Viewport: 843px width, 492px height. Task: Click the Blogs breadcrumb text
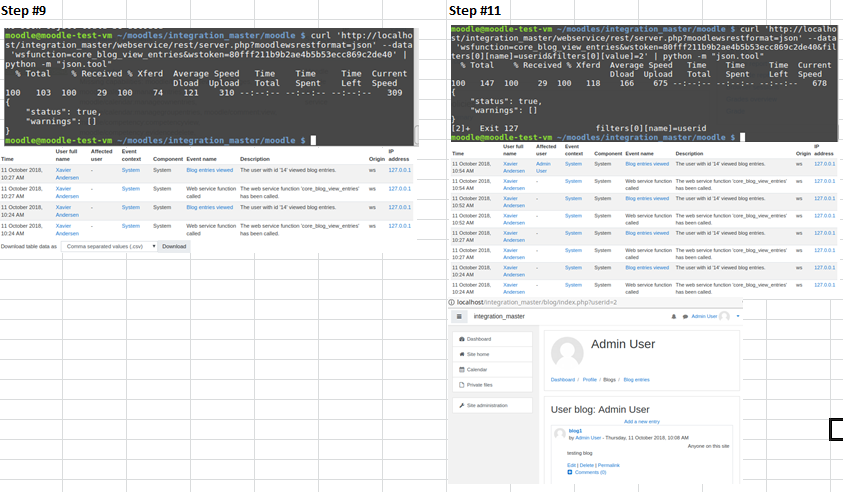tap(609, 380)
